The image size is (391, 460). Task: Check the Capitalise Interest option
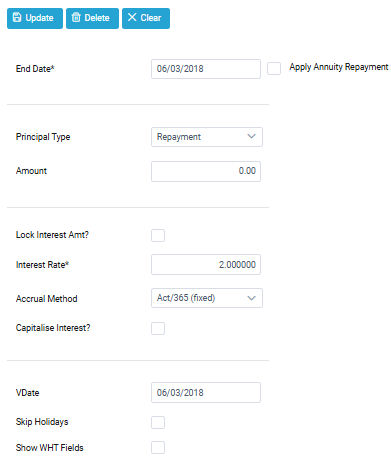point(158,328)
